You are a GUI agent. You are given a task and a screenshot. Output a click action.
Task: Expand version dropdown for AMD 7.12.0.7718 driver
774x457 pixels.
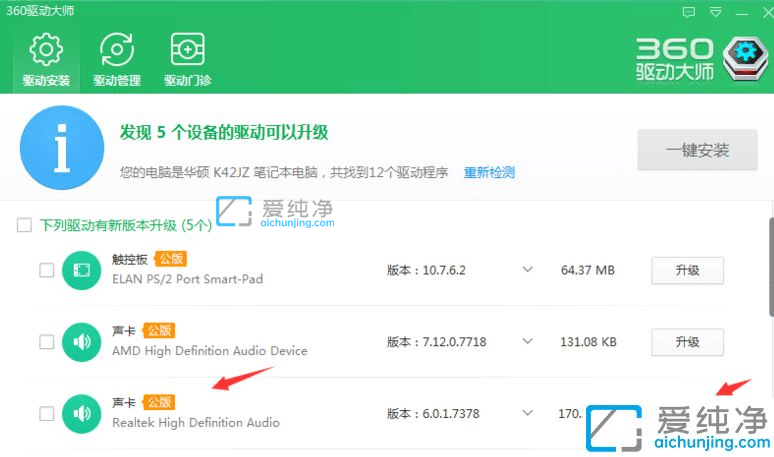click(528, 342)
